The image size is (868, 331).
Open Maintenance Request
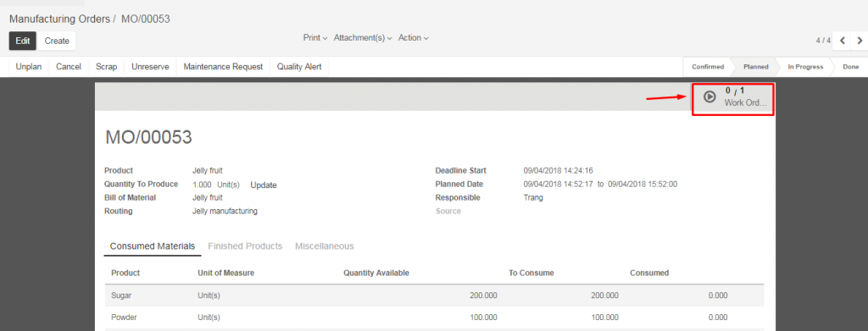point(223,67)
